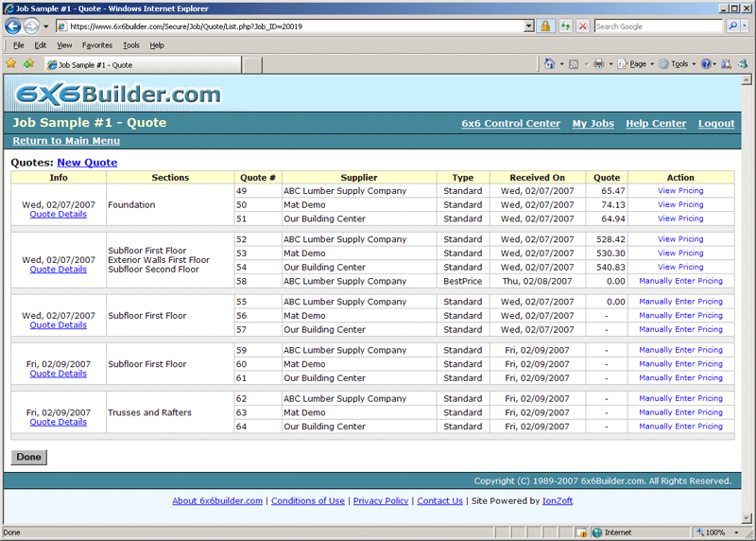Select the Job Sample #1 - Quote tab

click(x=93, y=65)
